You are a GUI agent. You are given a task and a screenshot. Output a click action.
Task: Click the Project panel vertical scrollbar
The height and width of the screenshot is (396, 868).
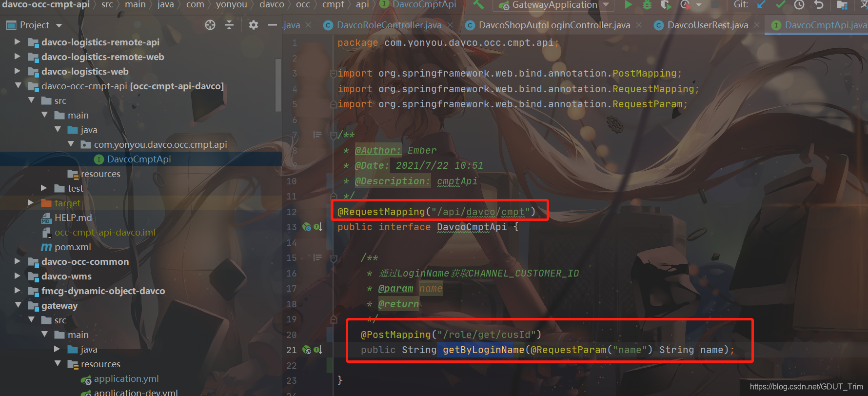click(x=278, y=84)
